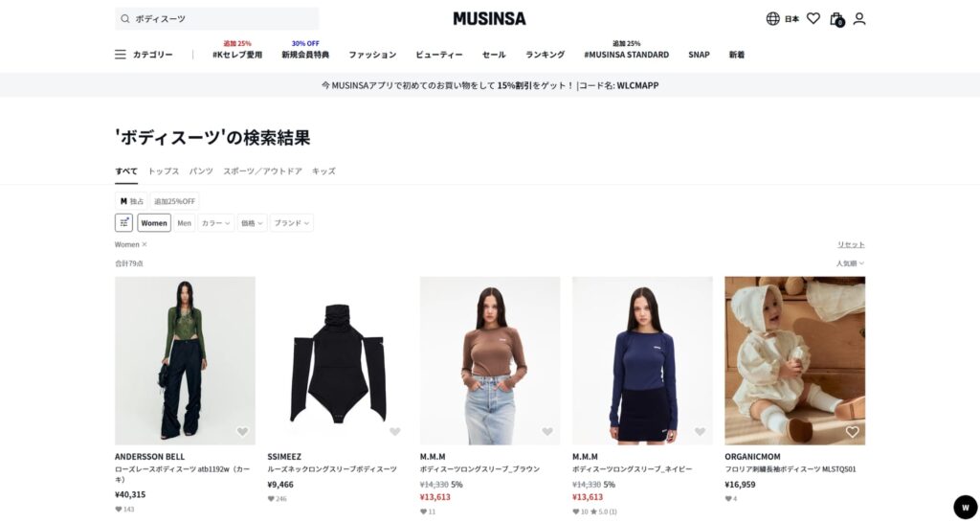Open the ランキング navigation menu item
This screenshot has width=980, height=523.
[x=545, y=55]
